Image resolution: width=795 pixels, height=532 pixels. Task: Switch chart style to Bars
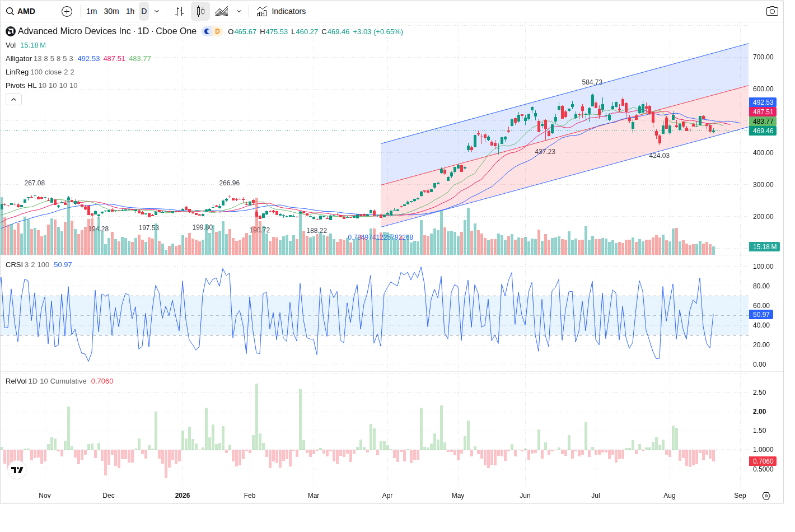click(179, 11)
